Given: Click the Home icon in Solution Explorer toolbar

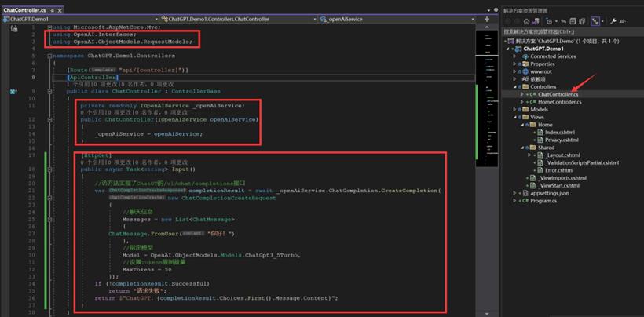Looking at the screenshot, I should (x=526, y=21).
